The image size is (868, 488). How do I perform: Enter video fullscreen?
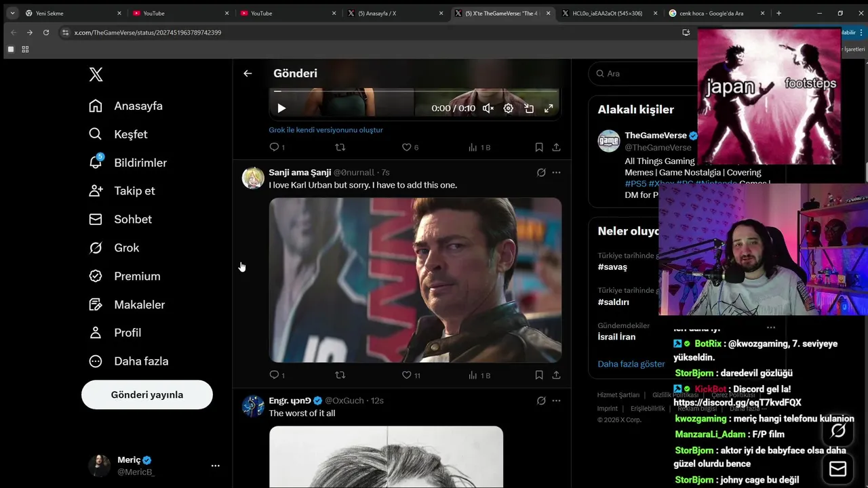(549, 108)
